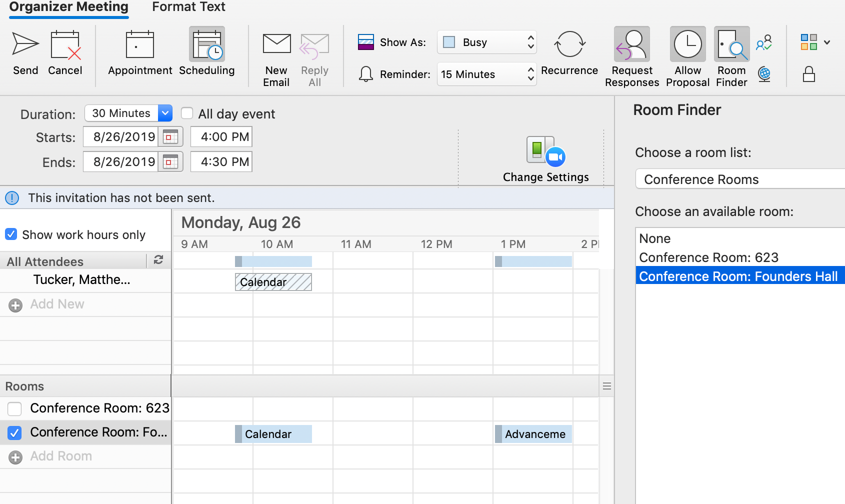Cancel the meeting with the Cancel icon
The width and height of the screenshot is (845, 504).
(x=65, y=52)
